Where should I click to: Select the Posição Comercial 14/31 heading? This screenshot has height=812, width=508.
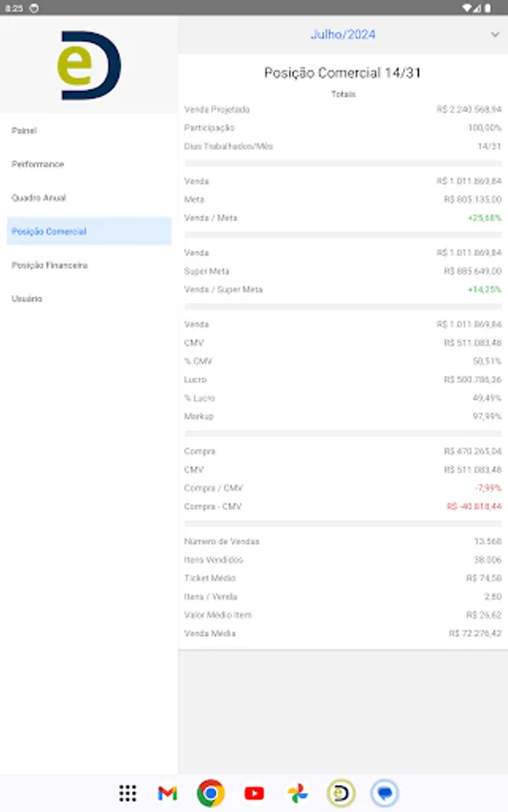point(342,73)
